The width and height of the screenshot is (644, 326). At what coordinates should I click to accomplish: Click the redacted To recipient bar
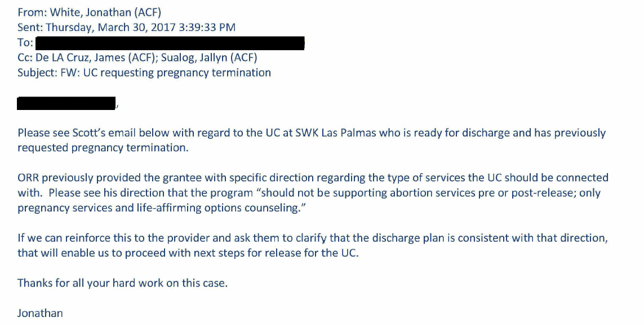[x=170, y=43]
